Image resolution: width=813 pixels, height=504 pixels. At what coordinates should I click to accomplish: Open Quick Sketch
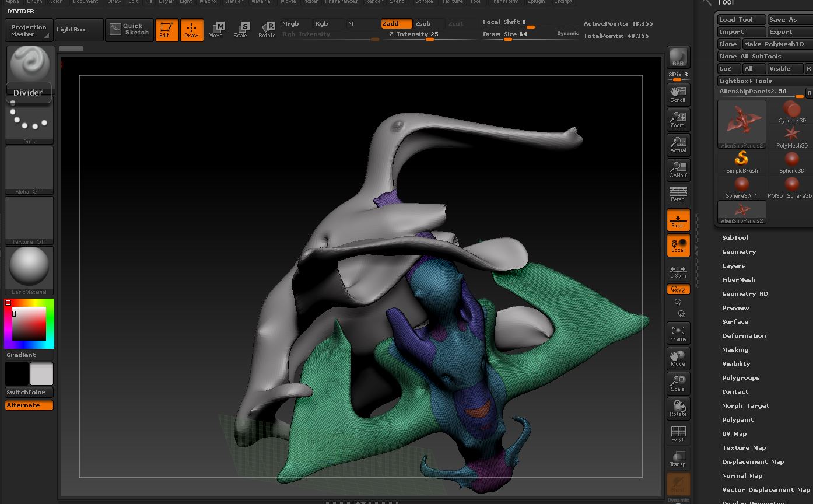coord(129,30)
